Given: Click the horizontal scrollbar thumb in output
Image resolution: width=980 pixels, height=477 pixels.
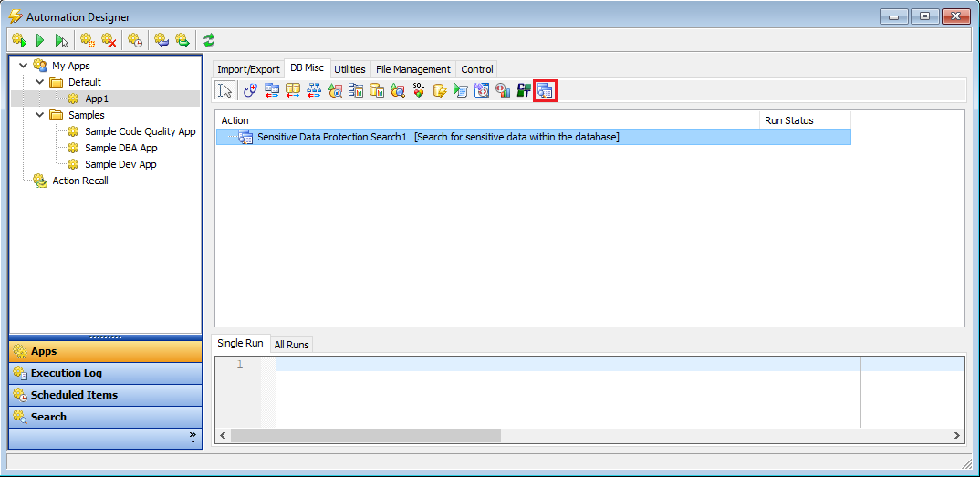Looking at the screenshot, I should pyautogui.click(x=366, y=436).
